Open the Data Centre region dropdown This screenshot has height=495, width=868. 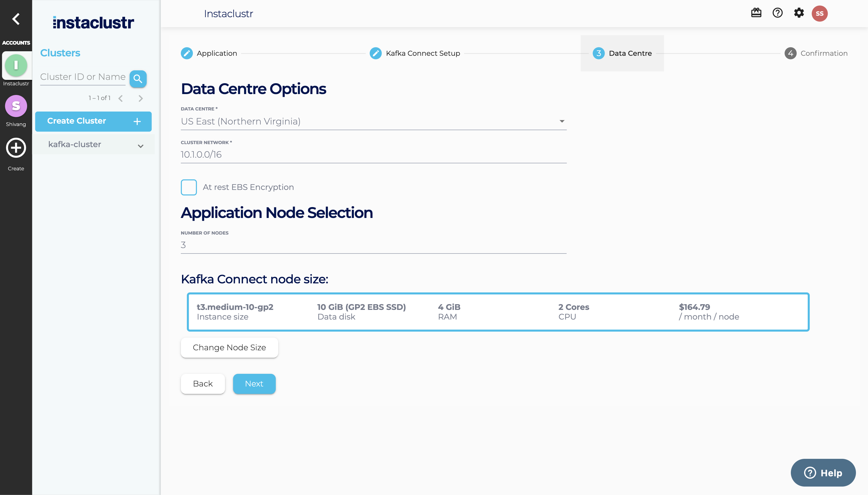tap(373, 121)
